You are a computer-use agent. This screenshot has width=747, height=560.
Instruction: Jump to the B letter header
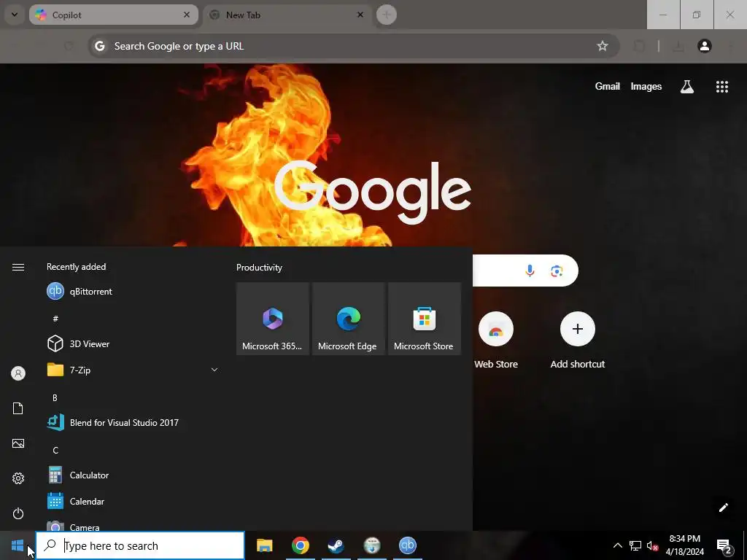pyautogui.click(x=55, y=397)
